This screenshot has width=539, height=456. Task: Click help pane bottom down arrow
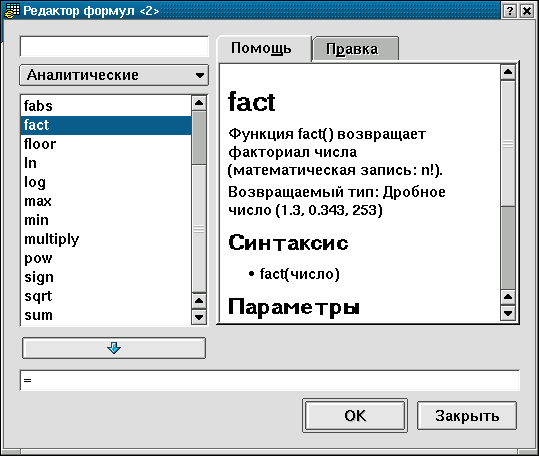coord(508,313)
